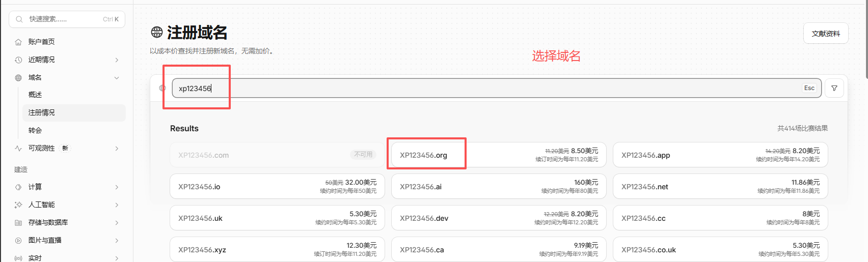Click the Esc button in search field
Viewport: 868px width, 262px height.
(x=809, y=88)
